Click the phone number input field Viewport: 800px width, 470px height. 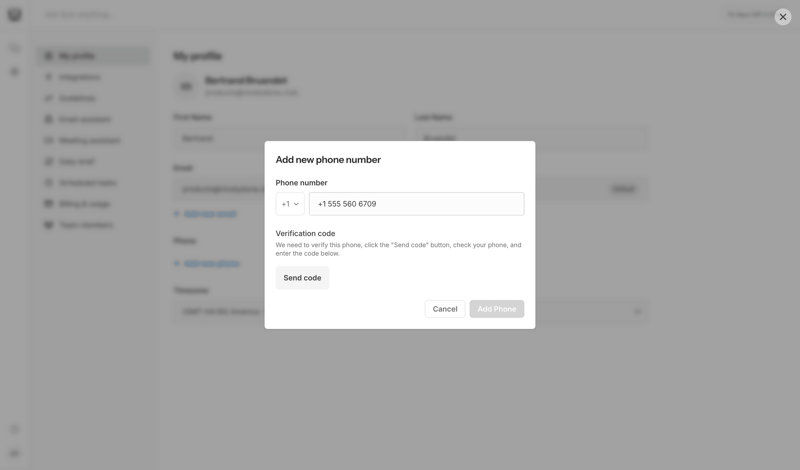(x=416, y=204)
